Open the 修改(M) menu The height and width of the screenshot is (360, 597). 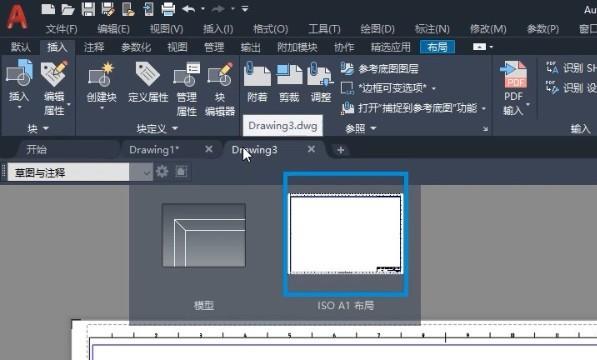pos(488,29)
